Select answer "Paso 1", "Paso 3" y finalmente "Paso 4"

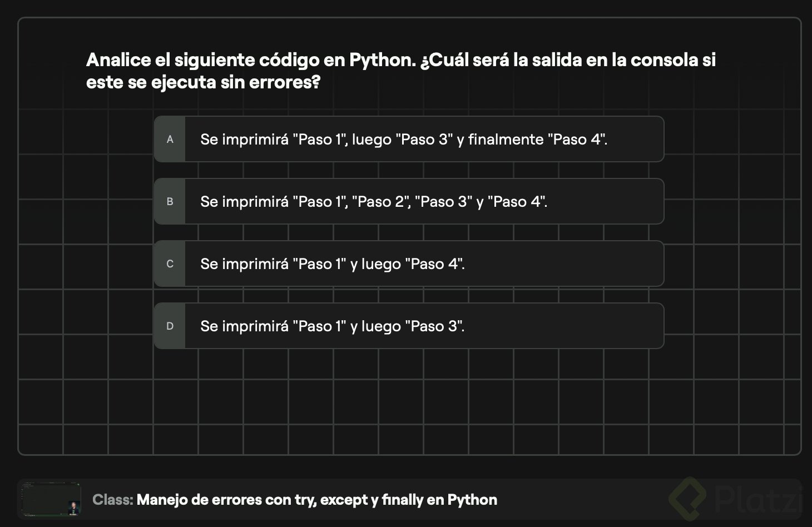point(404,140)
